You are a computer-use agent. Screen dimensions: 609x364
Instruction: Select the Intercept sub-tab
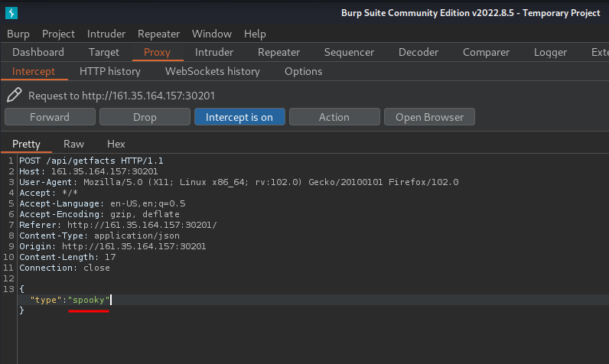(34, 72)
